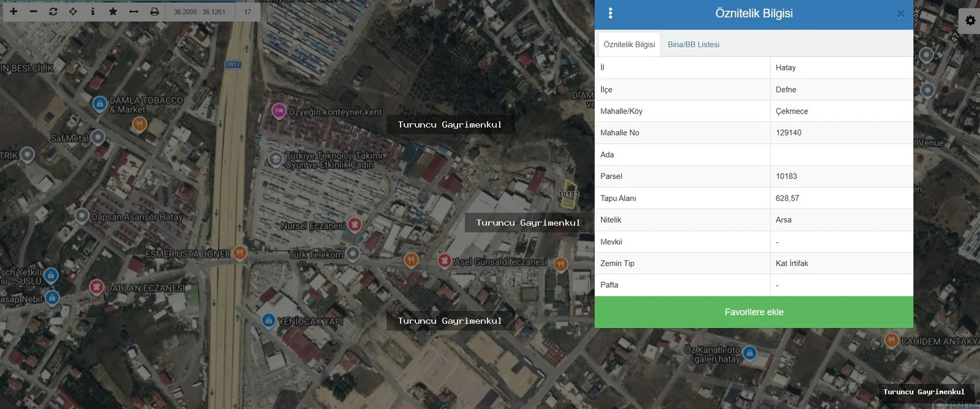This screenshot has height=409, width=980.
Task: Select the Türk Telekom map pin
Action: 353,253
